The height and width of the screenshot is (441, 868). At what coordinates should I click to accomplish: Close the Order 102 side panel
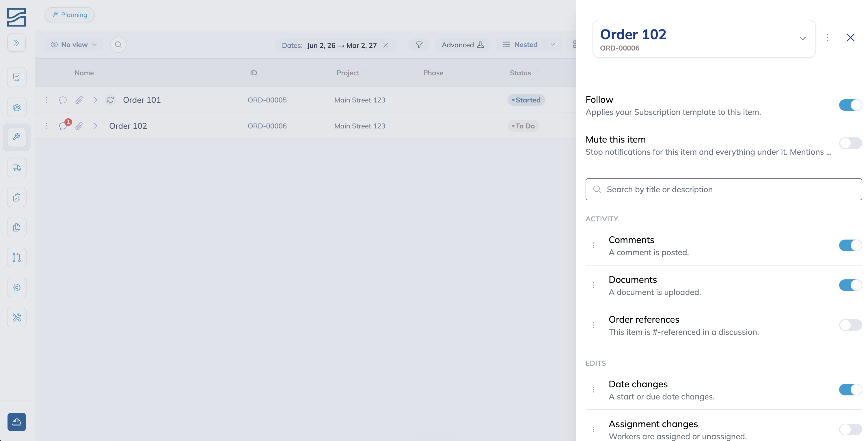point(850,38)
